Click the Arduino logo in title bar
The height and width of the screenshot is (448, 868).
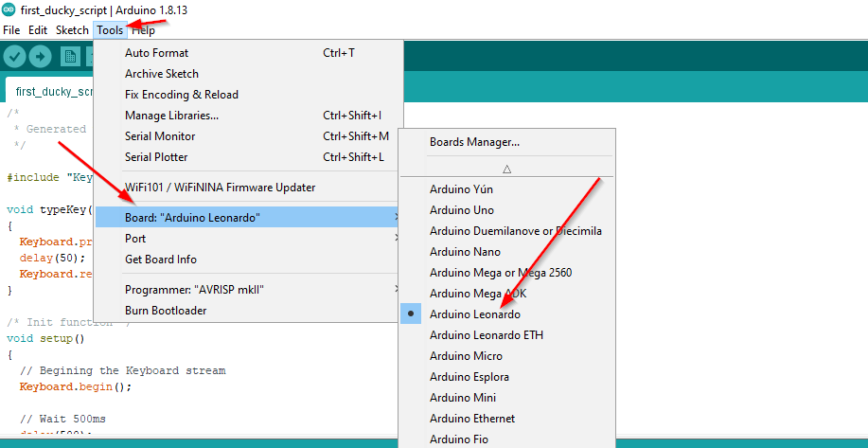click(9, 10)
